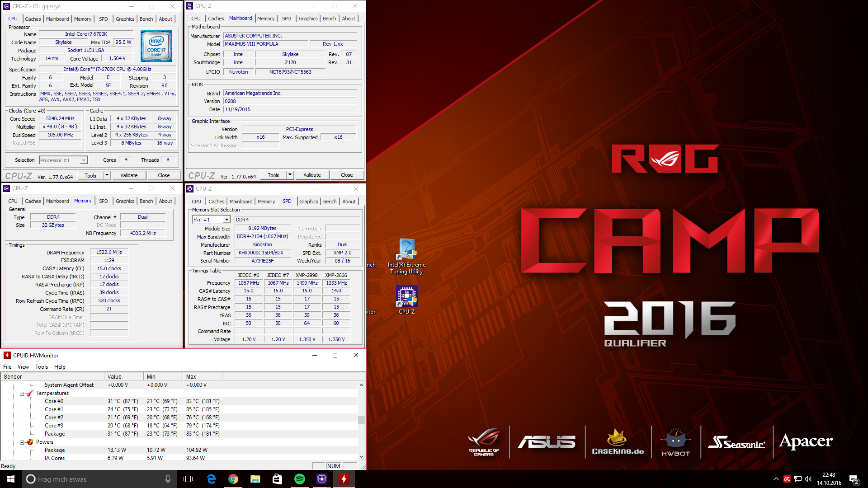868x488 pixels.
Task: Click the red ROG tray icon
Action: [787, 479]
